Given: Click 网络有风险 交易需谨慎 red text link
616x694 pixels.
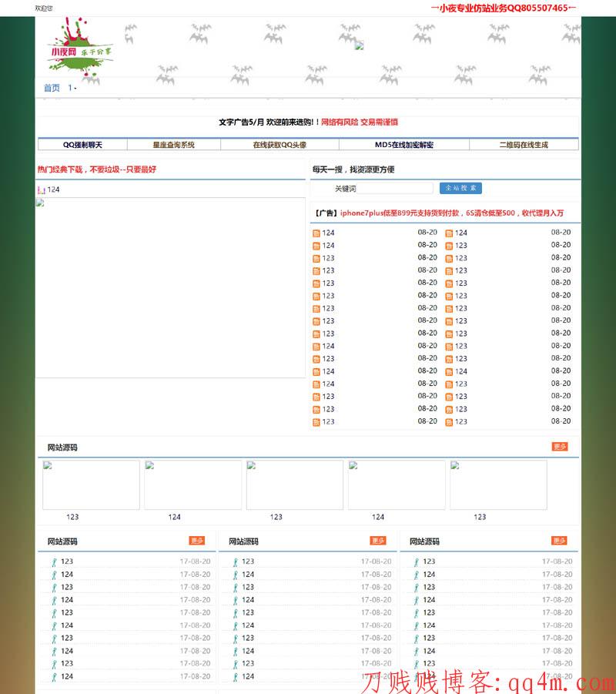Looking at the screenshot, I should pyautogui.click(x=360, y=122).
